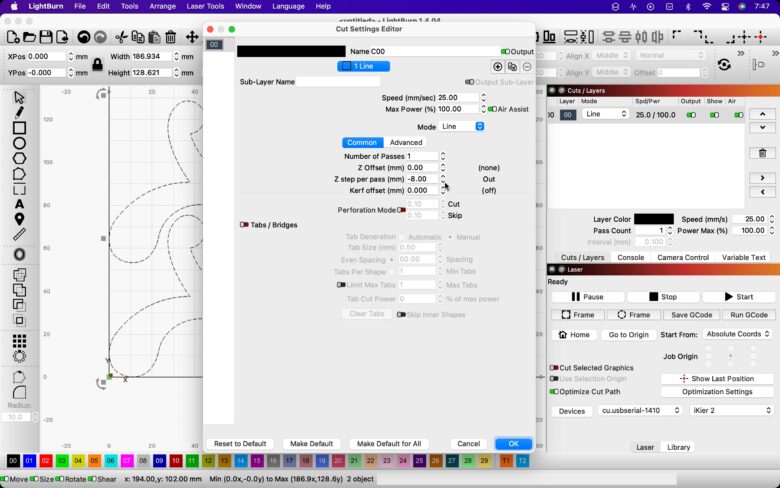Viewport: 780px width, 488px height.
Task: Select the Create Text tool
Action: click(x=19, y=204)
